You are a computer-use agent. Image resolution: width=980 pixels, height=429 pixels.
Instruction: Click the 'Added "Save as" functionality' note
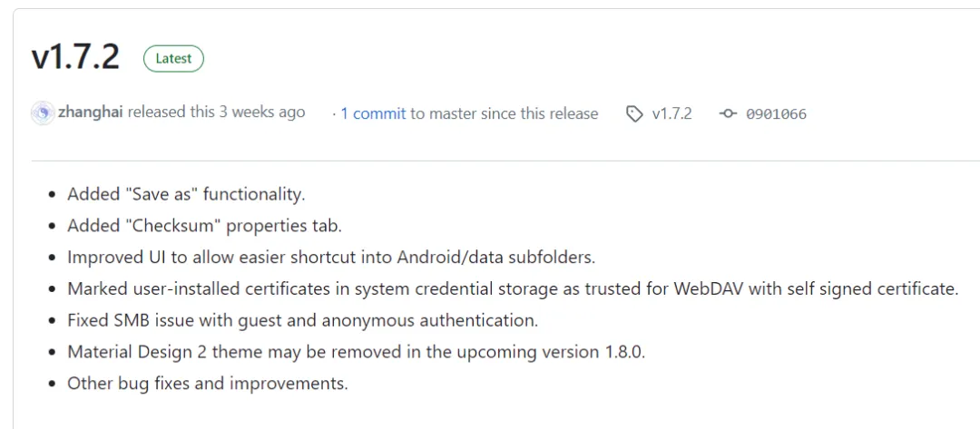pos(186,194)
